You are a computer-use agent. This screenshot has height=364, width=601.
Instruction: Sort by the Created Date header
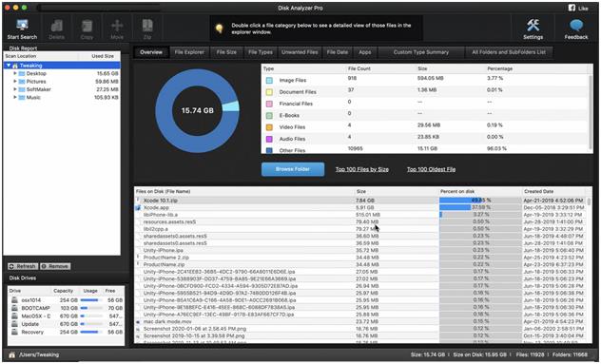553,191
